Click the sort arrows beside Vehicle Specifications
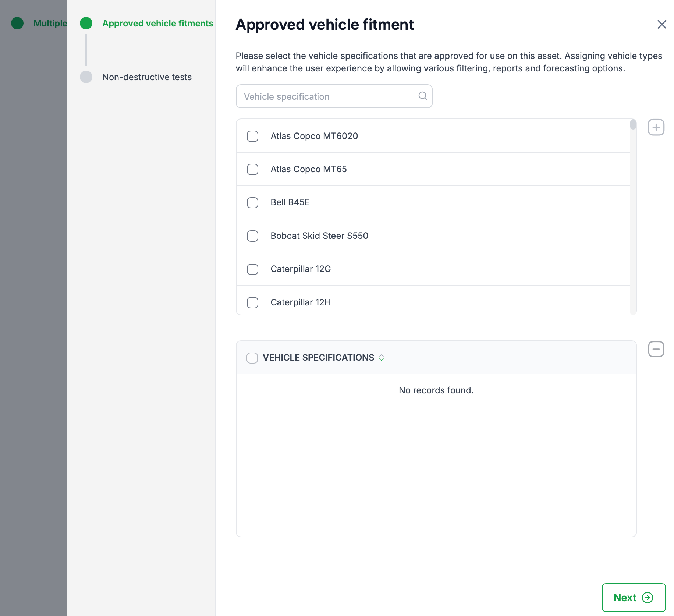Image resolution: width=674 pixels, height=616 pixels. [x=382, y=358]
